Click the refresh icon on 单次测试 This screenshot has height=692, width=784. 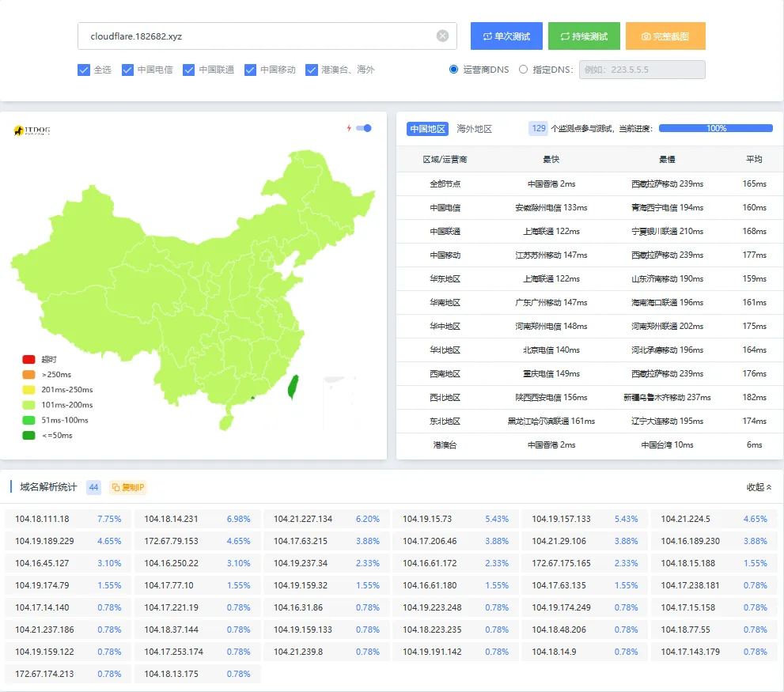point(487,36)
